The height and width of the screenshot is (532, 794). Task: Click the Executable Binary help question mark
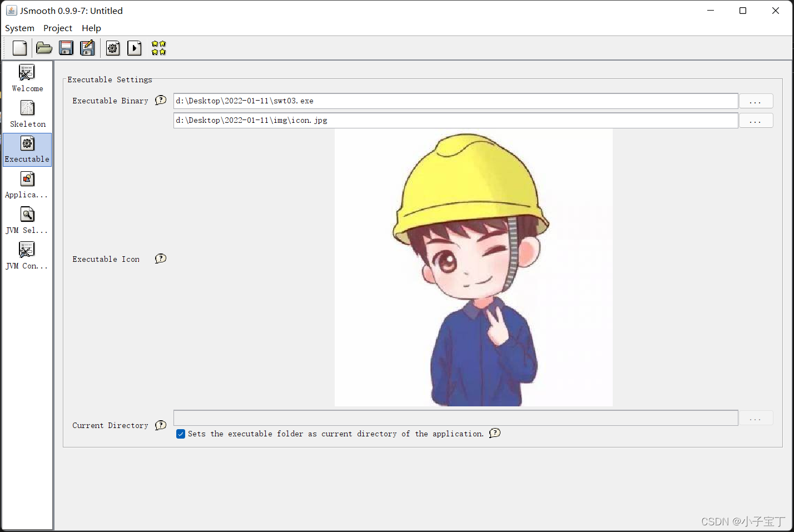160,100
